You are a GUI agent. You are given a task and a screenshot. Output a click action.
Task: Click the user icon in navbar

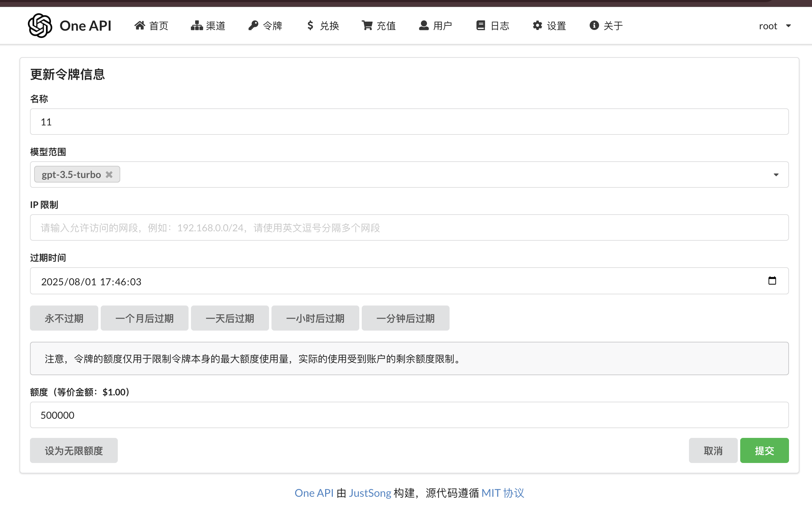423,25
